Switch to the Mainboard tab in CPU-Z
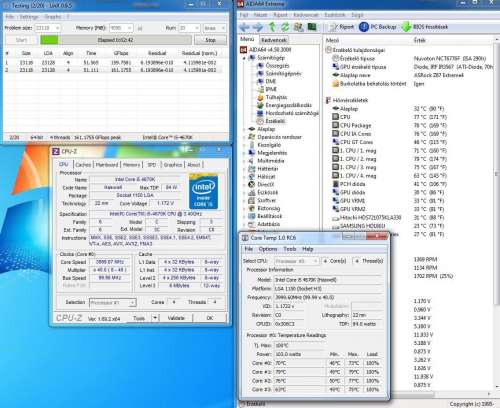This screenshot has width=500, height=408. [x=107, y=165]
